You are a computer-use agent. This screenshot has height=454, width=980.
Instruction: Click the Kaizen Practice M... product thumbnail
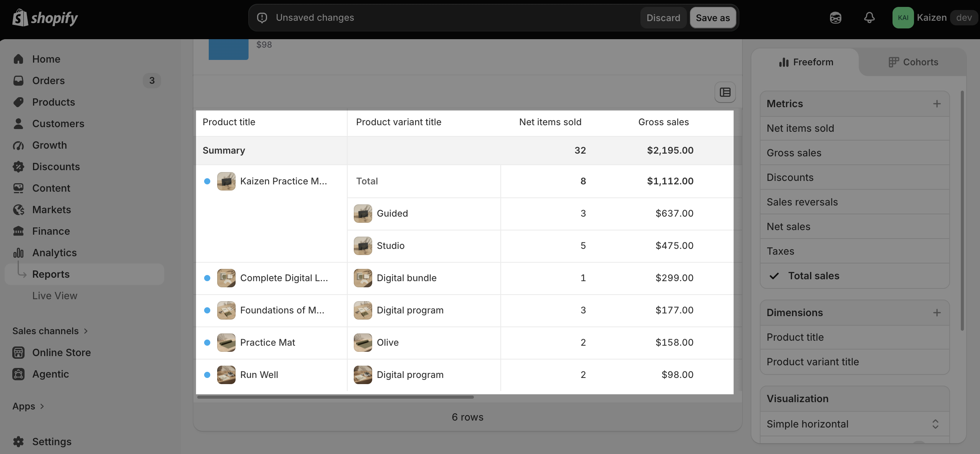point(226,181)
